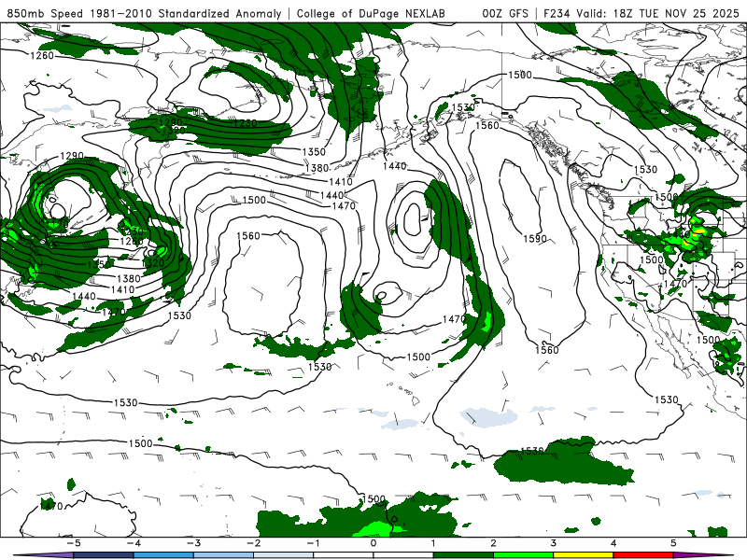747x560 pixels.
Task: Click the bright green swatch between 2 and 3
Action: (x=523, y=555)
